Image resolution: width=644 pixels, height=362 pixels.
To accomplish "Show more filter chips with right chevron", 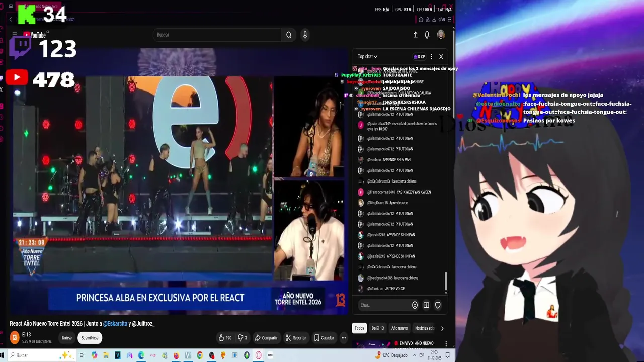I will (442, 328).
